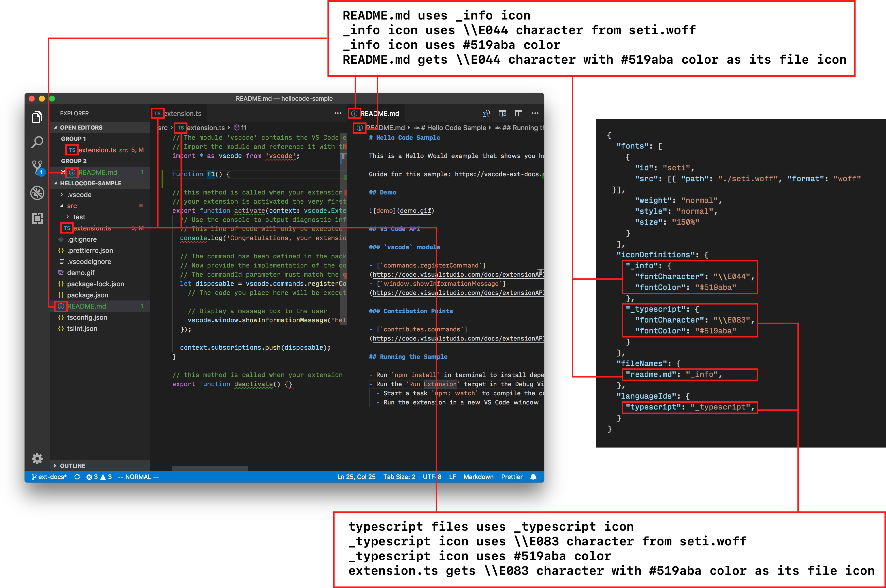This screenshot has height=588, width=886.
Task: Open extension.ts under the src folder
Action: coord(100,228)
